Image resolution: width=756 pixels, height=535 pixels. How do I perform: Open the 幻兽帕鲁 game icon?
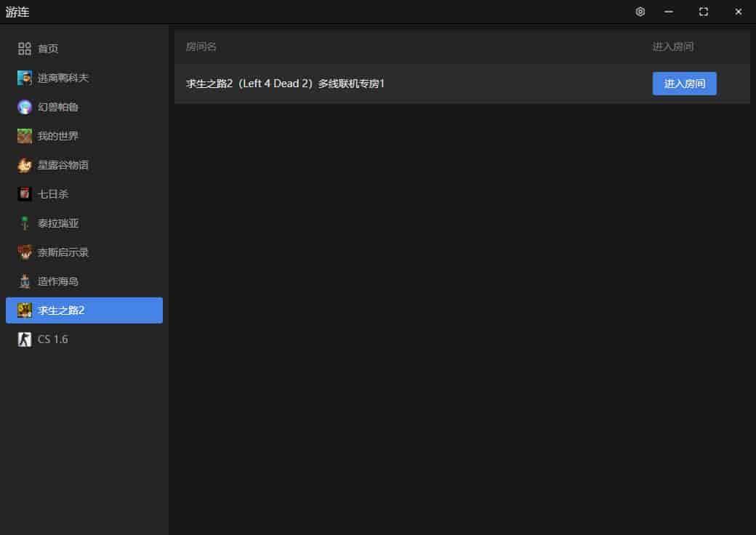point(25,107)
